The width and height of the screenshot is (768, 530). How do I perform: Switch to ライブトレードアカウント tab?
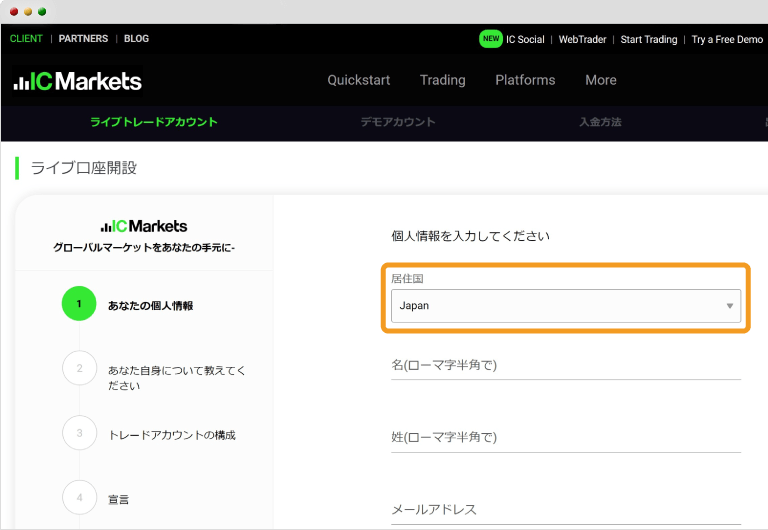pyautogui.click(x=154, y=122)
